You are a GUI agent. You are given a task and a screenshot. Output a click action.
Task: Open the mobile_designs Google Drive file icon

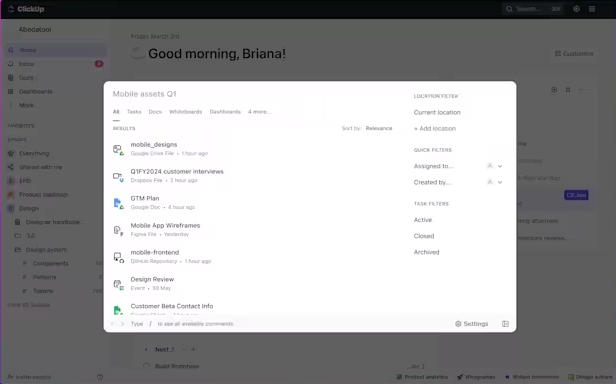tap(118, 150)
